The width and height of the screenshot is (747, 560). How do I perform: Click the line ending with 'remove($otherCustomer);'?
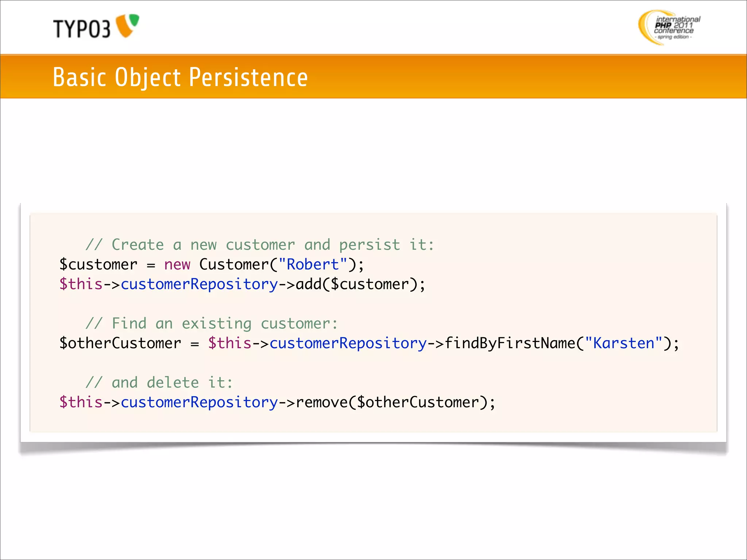[x=278, y=402]
